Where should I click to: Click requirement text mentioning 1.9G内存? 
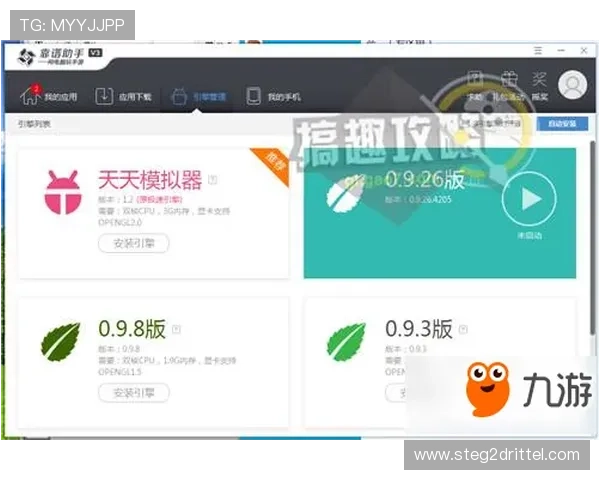click(167, 360)
